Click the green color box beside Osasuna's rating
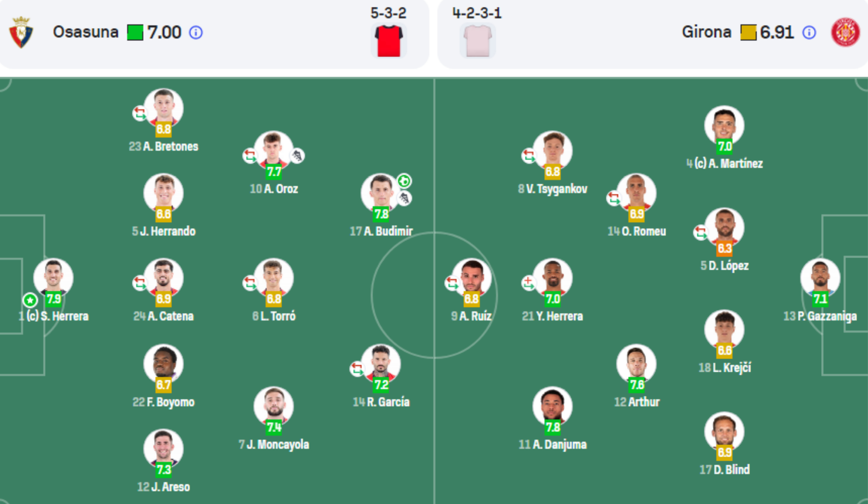 pyautogui.click(x=135, y=33)
